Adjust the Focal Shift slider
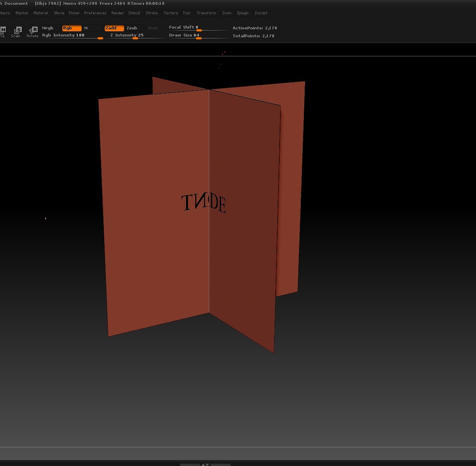Image resolution: width=476 pixels, height=466 pixels. tap(198, 28)
